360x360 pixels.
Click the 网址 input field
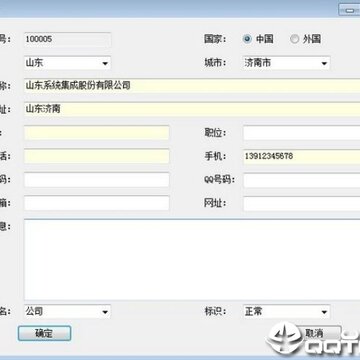pyautogui.click(x=302, y=203)
